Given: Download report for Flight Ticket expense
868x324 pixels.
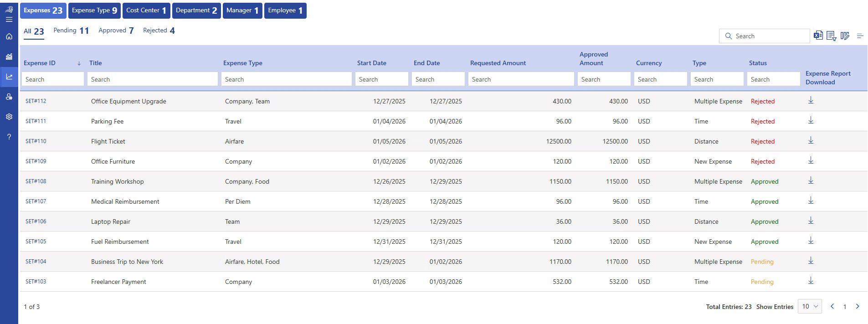Looking at the screenshot, I should (x=811, y=141).
